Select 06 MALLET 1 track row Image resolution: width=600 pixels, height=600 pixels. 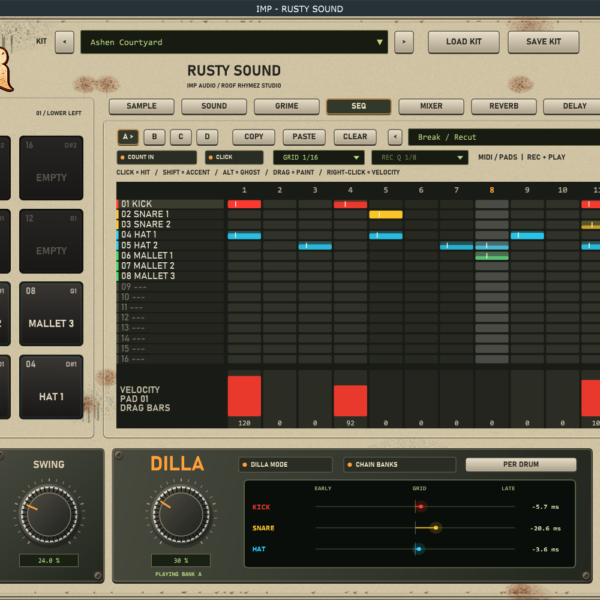pyautogui.click(x=170, y=256)
